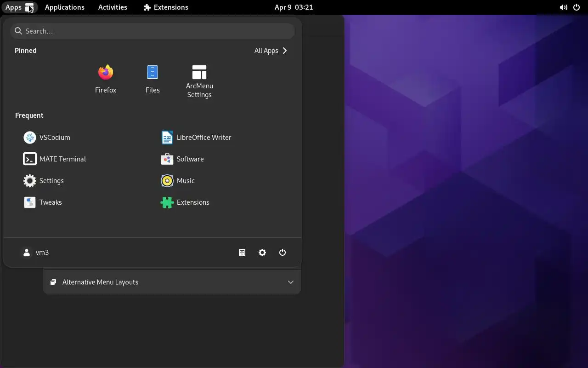The image size is (588, 368).
Task: Click into the Search field
Action: pyautogui.click(x=153, y=31)
